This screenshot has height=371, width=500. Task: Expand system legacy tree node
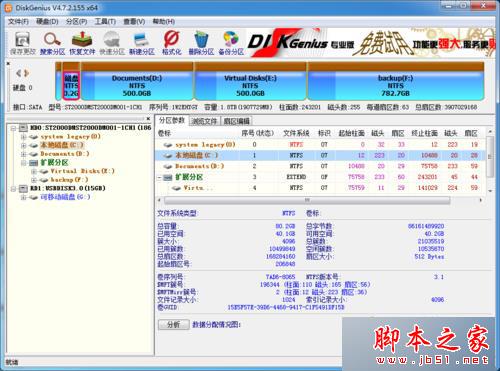(24, 137)
